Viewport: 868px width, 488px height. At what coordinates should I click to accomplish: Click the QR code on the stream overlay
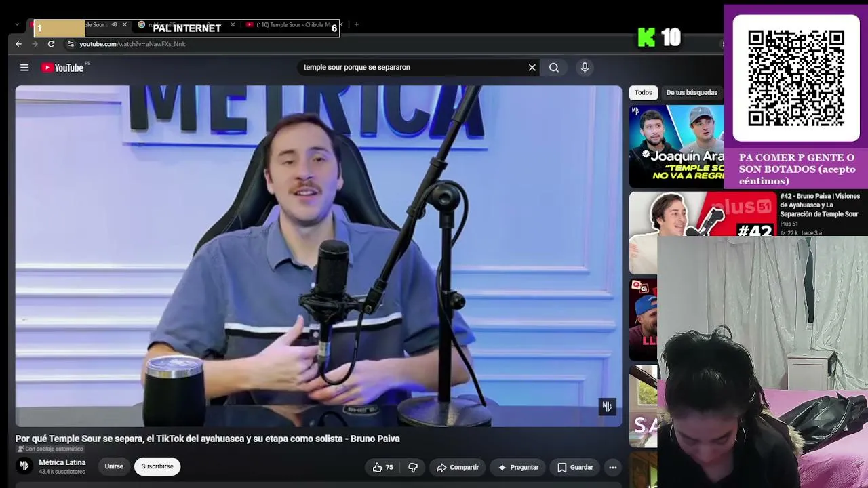796,77
